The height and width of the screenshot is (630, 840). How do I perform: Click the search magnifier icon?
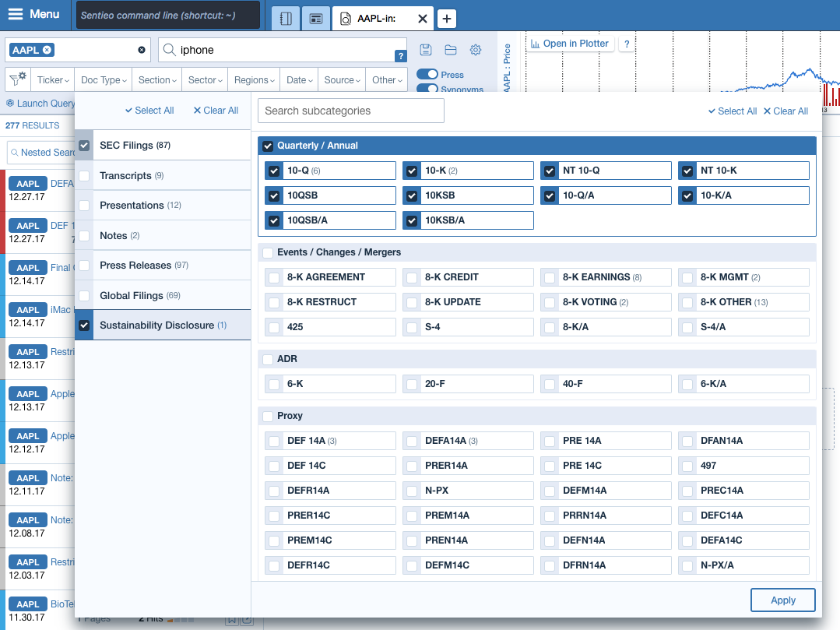[169, 50]
